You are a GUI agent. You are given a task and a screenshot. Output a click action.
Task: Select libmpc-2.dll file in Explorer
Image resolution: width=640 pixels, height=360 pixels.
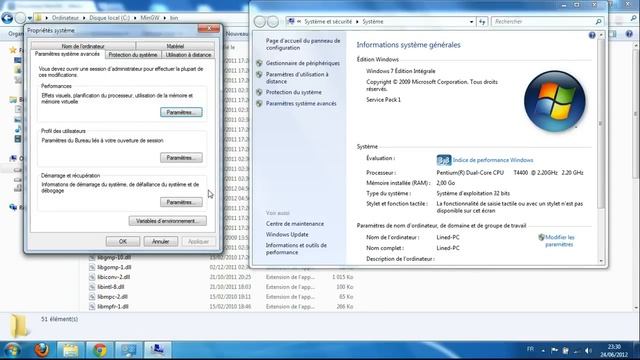click(112, 297)
